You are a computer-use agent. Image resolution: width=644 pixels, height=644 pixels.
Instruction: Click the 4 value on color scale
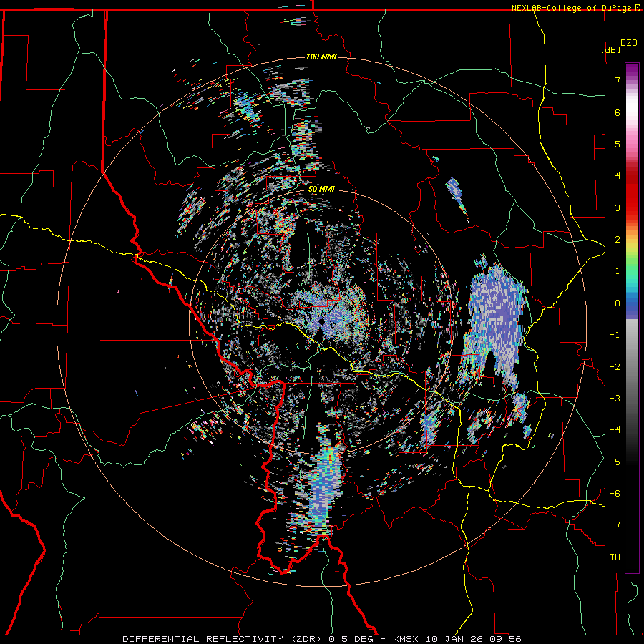[x=618, y=176]
